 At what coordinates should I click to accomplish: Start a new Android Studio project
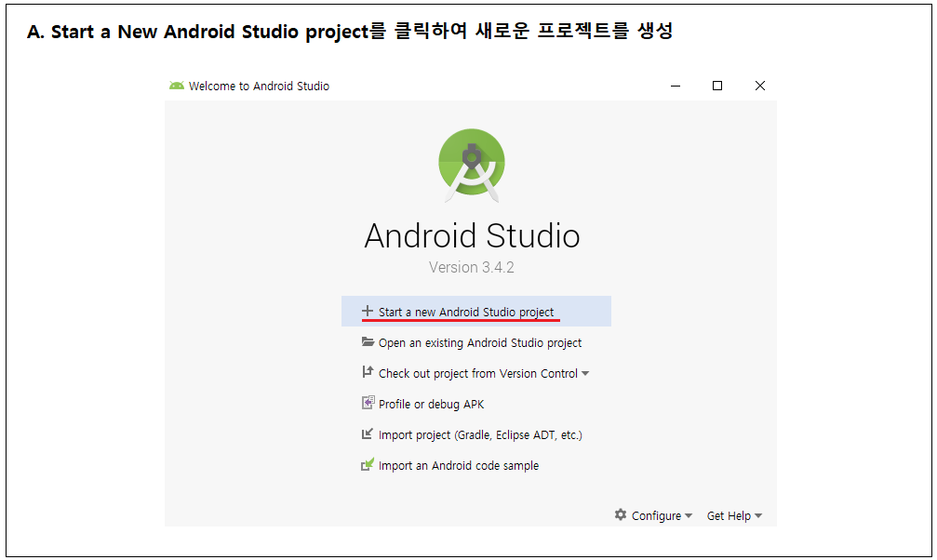pyautogui.click(x=476, y=312)
